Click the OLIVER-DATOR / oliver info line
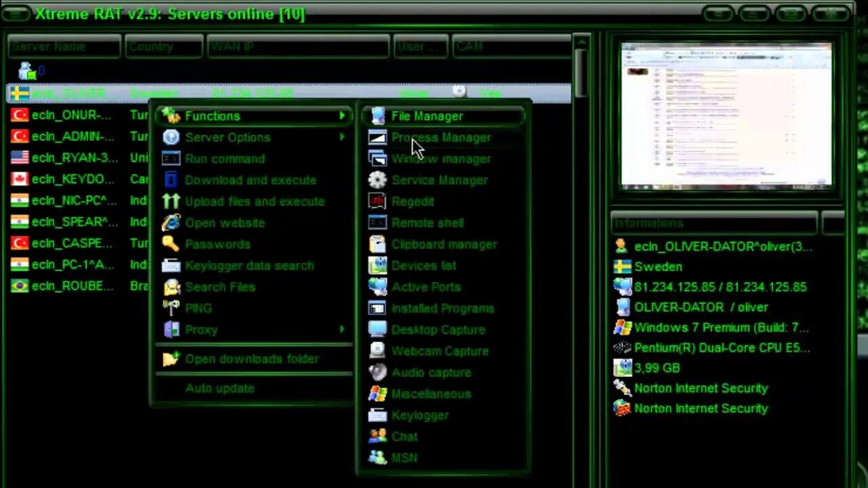The width and height of the screenshot is (868, 488). tap(690, 308)
